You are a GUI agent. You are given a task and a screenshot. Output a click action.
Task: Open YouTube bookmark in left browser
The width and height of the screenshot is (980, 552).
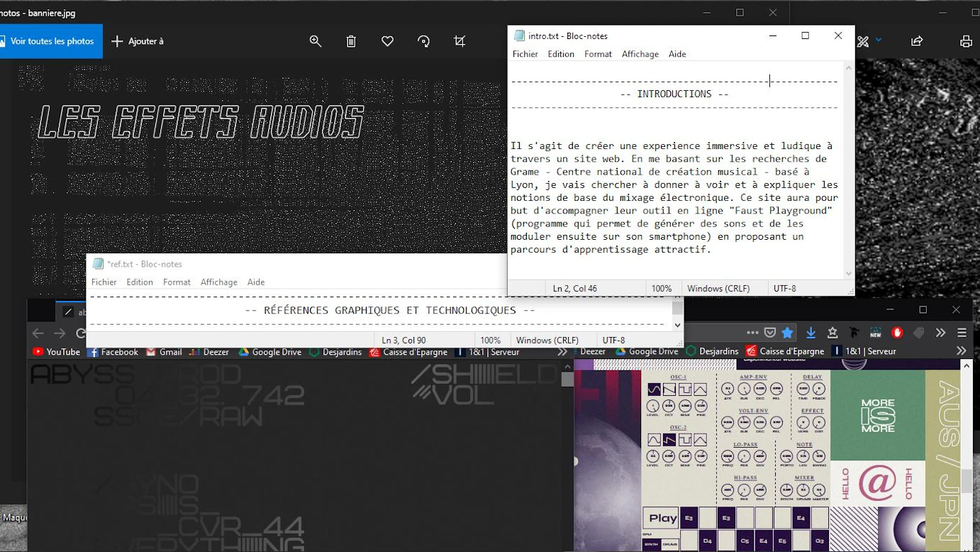56,352
